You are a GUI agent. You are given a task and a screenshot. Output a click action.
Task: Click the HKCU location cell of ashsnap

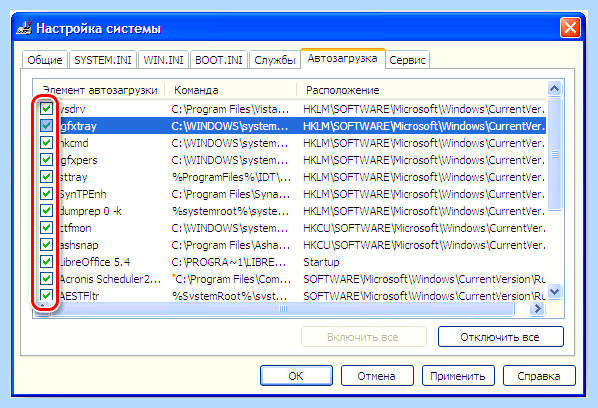coord(424,245)
